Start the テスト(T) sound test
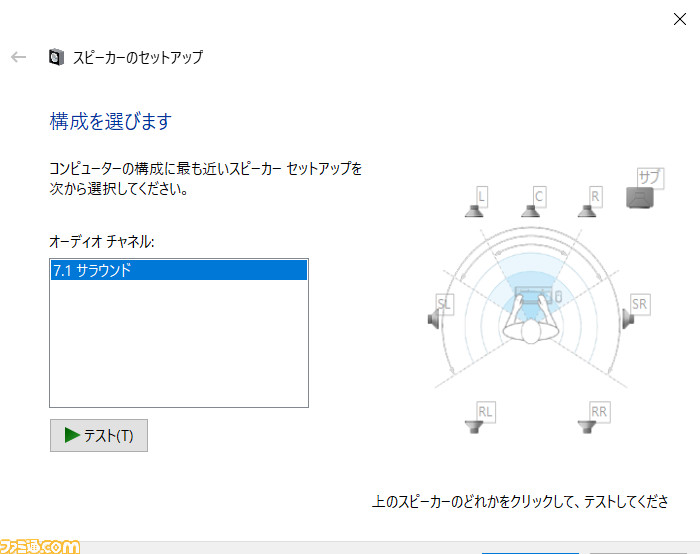Image resolution: width=700 pixels, height=554 pixels. pos(99,435)
